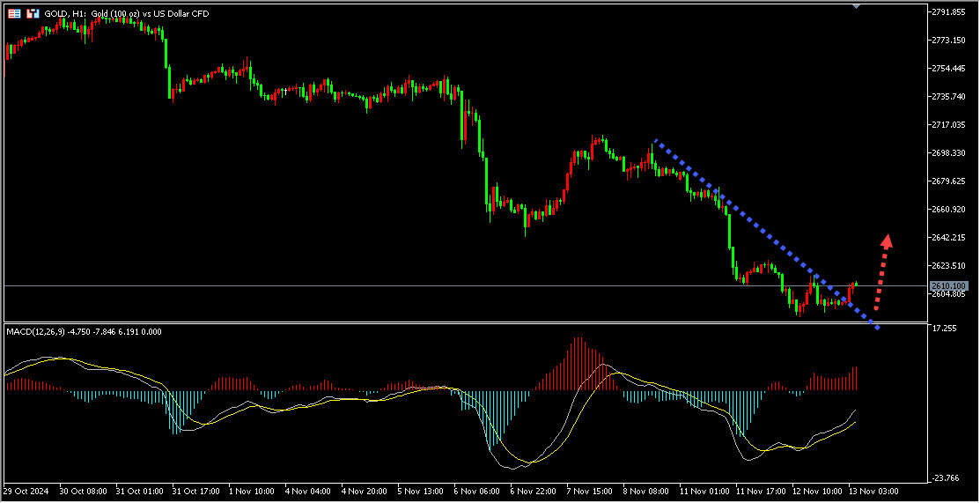Click the horizontal current price line

(440, 286)
